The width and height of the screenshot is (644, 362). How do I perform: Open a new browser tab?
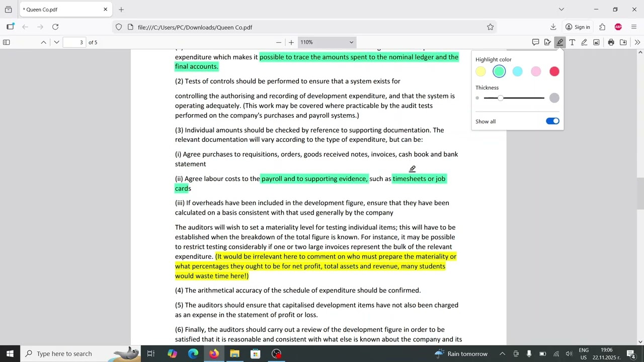[121, 9]
